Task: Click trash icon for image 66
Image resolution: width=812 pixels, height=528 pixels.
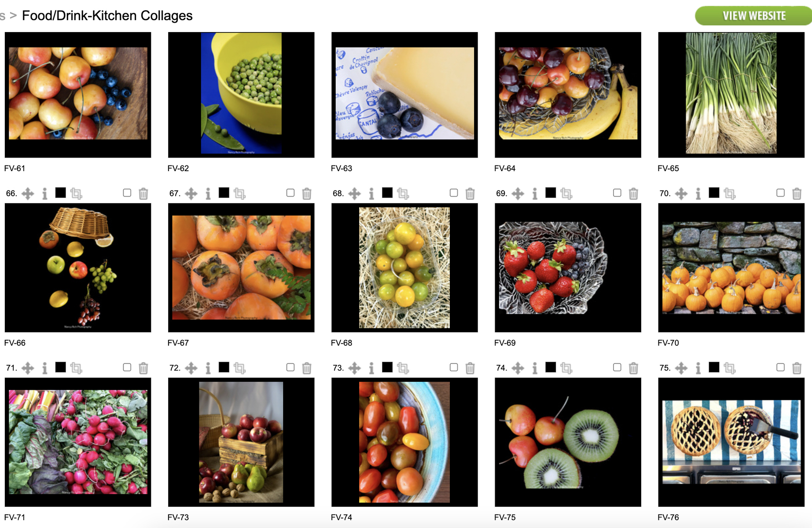Action: pos(143,194)
